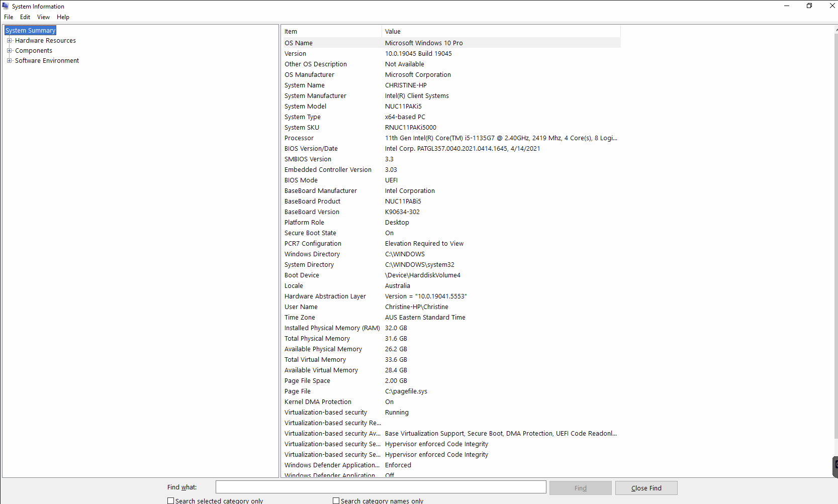Open the View menu
The image size is (838, 504).
(x=43, y=17)
